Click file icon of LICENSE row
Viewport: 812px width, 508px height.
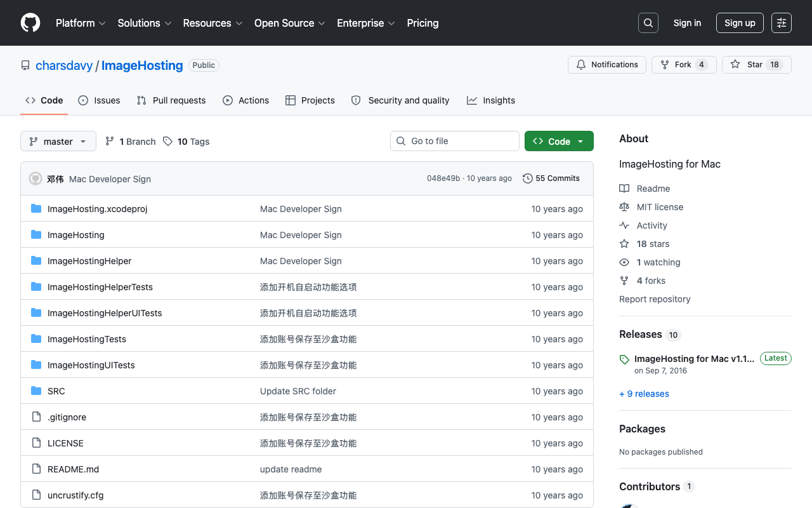36,443
